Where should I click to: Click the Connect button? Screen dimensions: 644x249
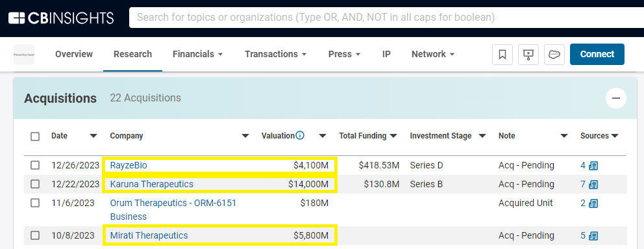coord(597,55)
